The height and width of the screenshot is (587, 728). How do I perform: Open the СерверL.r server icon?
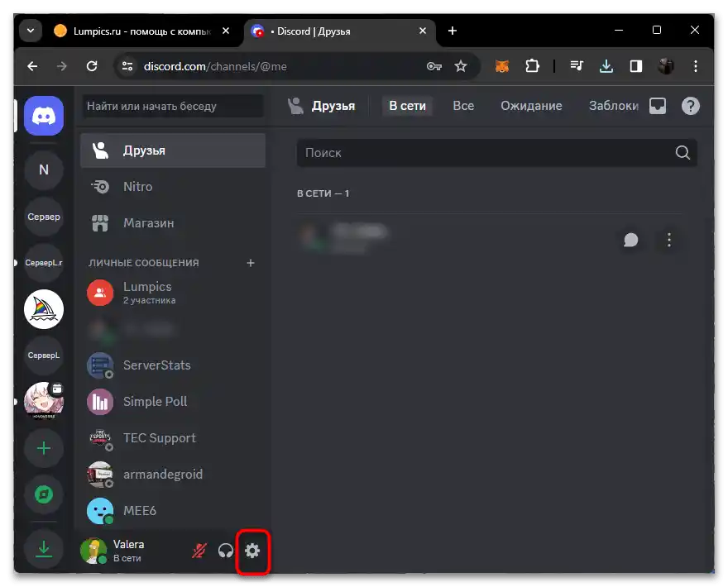click(44, 263)
